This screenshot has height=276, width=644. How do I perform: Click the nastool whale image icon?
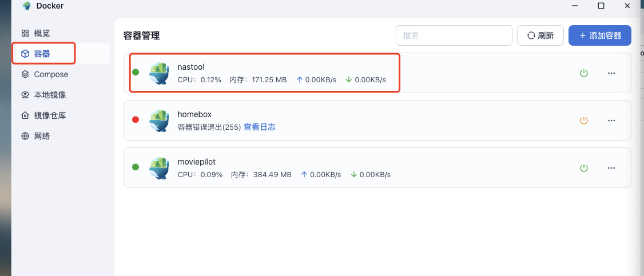[159, 73]
